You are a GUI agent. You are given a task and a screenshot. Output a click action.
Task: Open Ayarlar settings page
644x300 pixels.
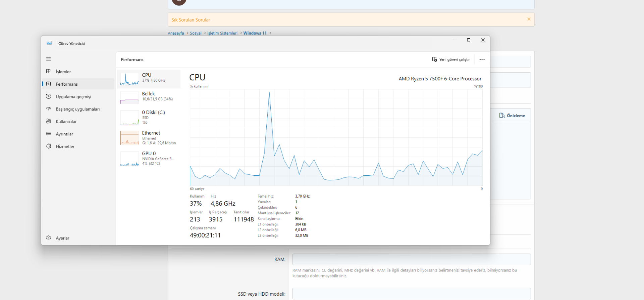78,238
